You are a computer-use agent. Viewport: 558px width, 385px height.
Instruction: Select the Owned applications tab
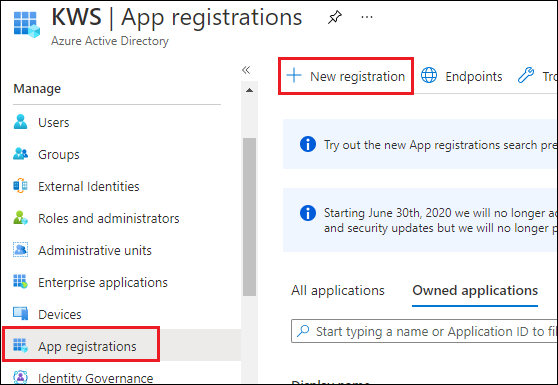(475, 290)
